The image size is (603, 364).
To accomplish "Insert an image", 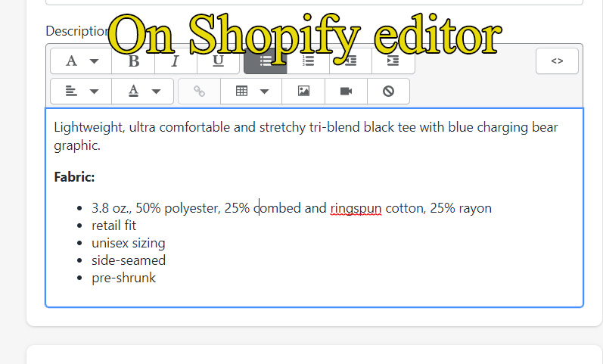I will 303,92.
